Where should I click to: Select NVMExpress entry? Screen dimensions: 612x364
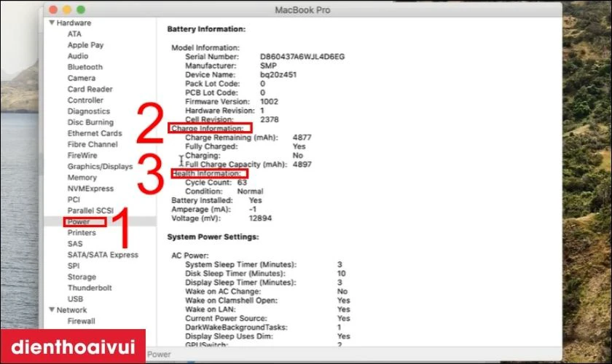[x=90, y=189]
